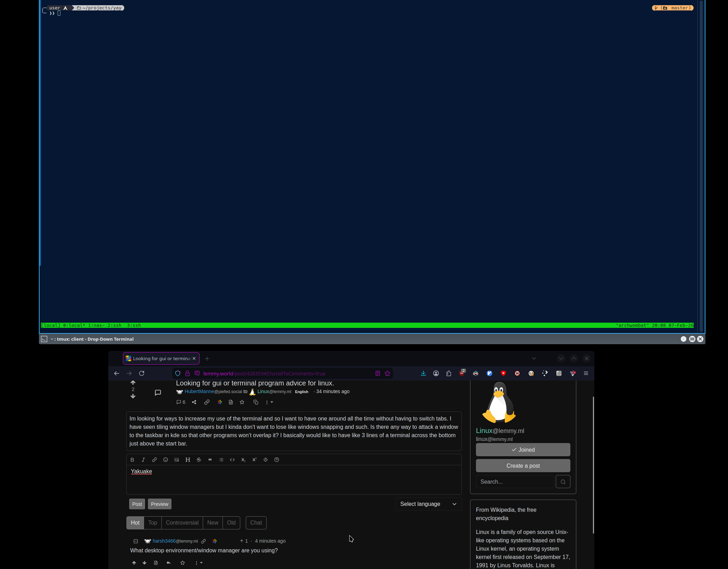Screen dimensions: 728x569
Task: Open the emoji picker in the editor
Action: 166,460
